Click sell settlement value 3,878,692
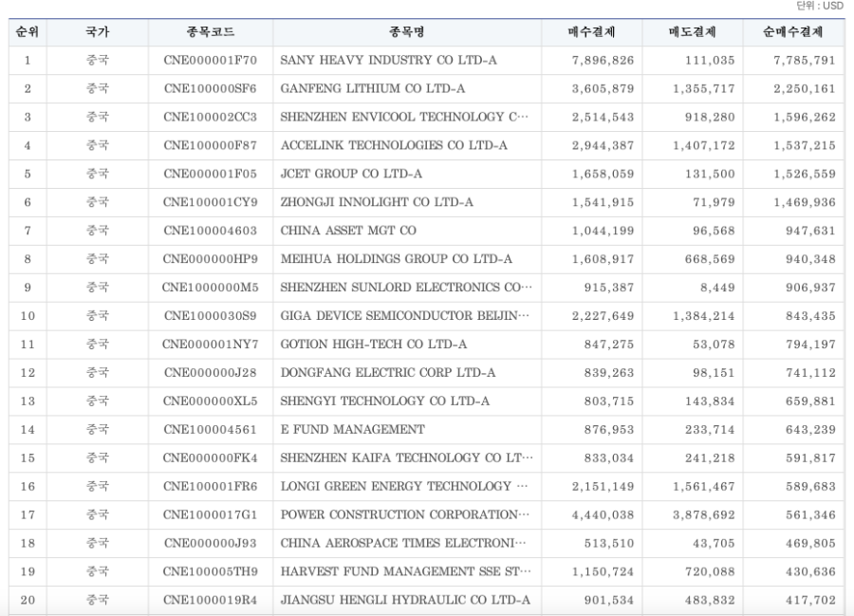This screenshot has width=854, height=616. (x=704, y=515)
